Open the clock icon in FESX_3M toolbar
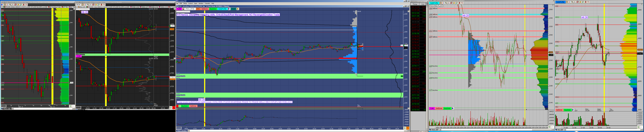 click(83, 5)
